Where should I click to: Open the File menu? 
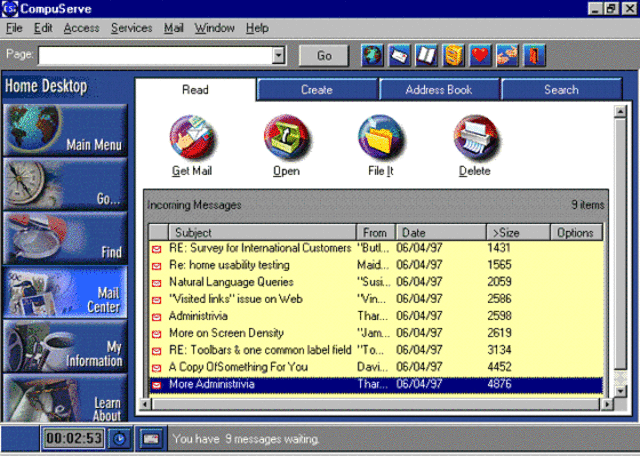(x=14, y=28)
